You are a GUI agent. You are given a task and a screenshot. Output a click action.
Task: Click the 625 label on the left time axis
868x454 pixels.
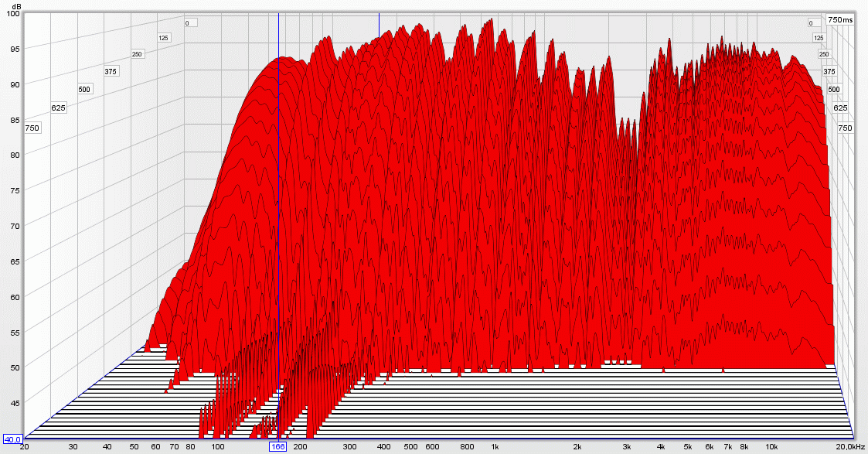tap(58, 108)
